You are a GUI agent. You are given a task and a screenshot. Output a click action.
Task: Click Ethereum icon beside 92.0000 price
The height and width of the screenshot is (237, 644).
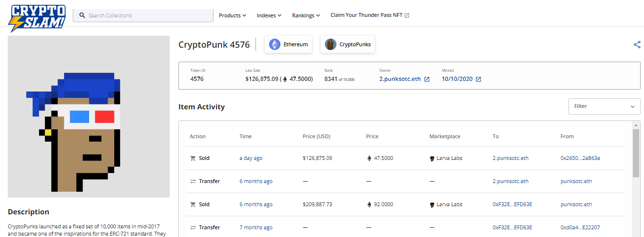pos(370,204)
